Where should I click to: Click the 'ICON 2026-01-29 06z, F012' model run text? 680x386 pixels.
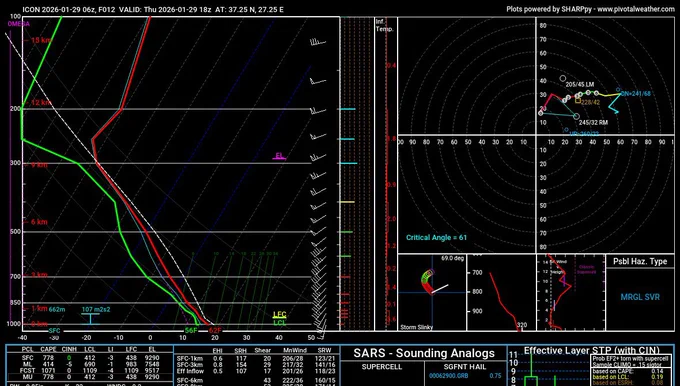coord(69,9)
